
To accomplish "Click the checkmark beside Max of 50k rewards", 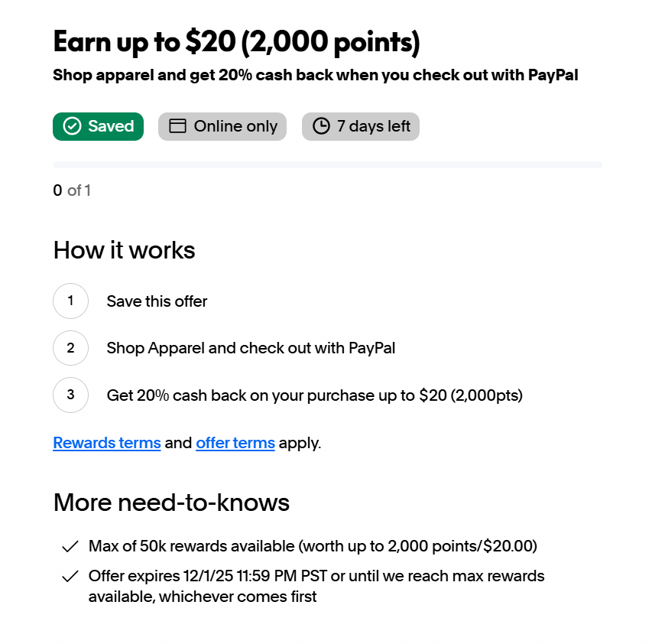I will point(70,546).
